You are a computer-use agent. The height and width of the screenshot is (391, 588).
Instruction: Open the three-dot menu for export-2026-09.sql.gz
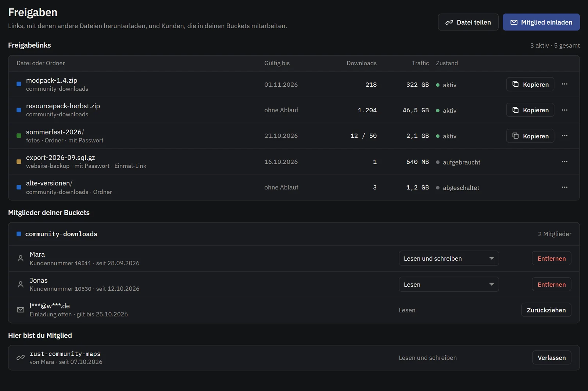564,162
